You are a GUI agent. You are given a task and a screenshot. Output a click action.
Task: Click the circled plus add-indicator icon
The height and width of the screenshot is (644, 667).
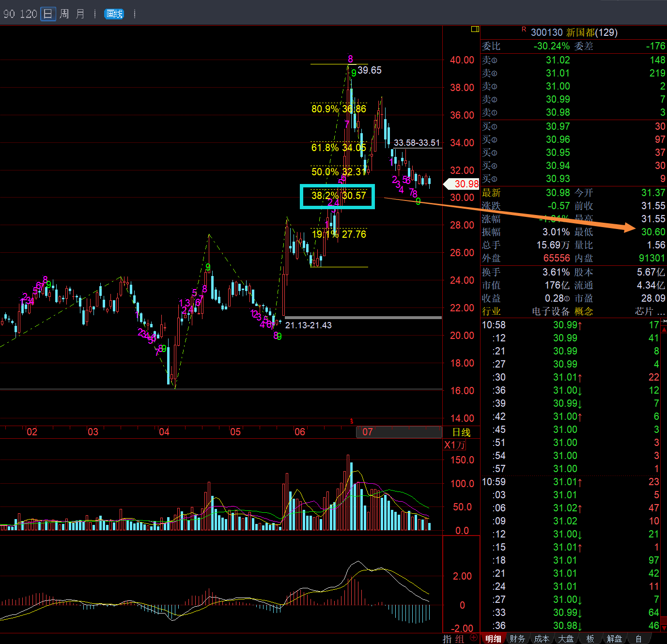[x=474, y=638]
